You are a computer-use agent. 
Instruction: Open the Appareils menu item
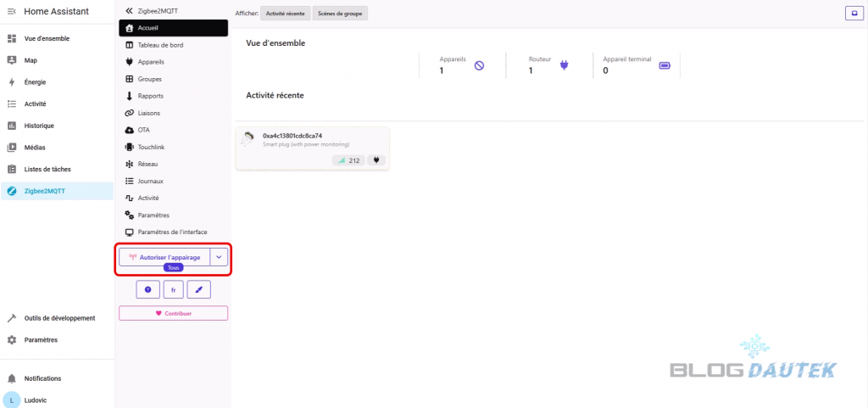tap(150, 62)
